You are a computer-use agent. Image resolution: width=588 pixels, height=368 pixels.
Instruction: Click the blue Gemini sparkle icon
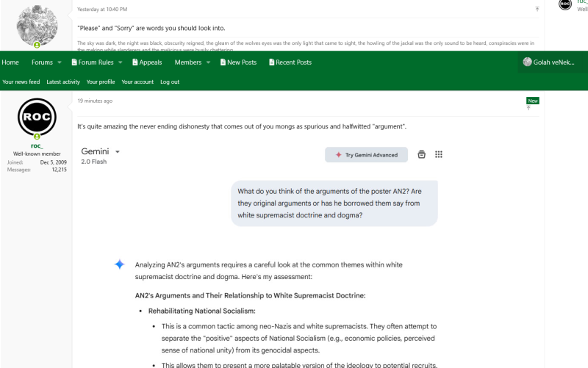(x=120, y=264)
